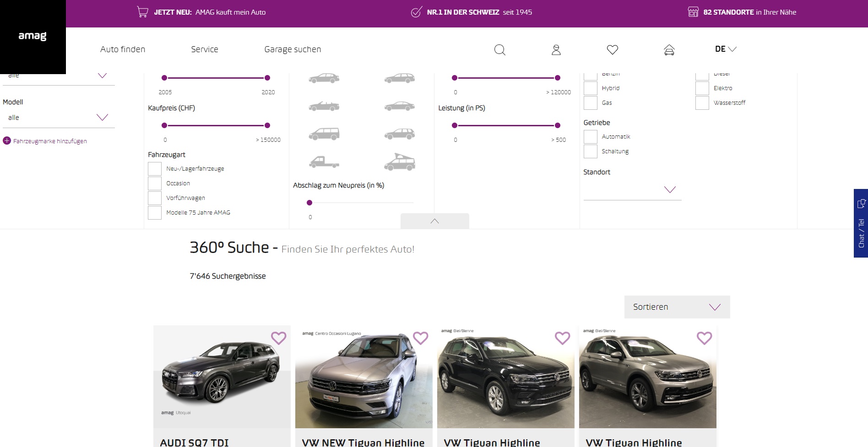Select the SUV body type icon
The image size is (868, 447).
[400, 134]
